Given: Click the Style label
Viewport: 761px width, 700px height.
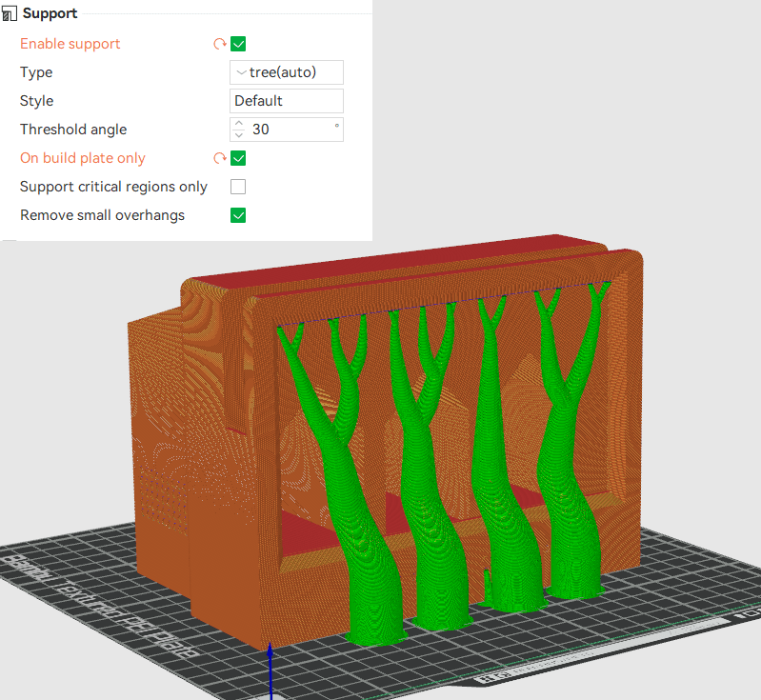Looking at the screenshot, I should point(37,101).
